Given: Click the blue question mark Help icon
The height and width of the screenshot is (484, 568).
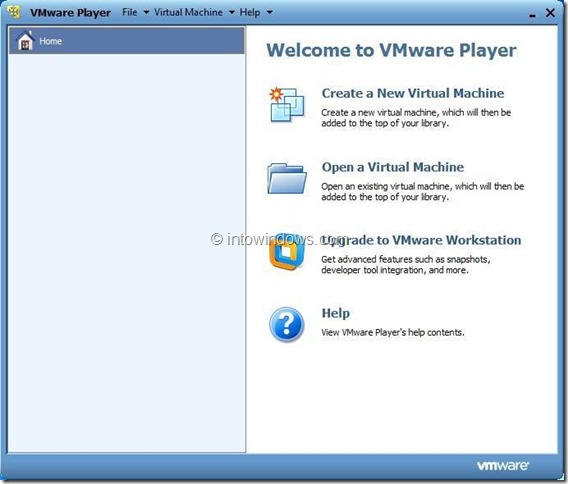Looking at the screenshot, I should tap(287, 324).
